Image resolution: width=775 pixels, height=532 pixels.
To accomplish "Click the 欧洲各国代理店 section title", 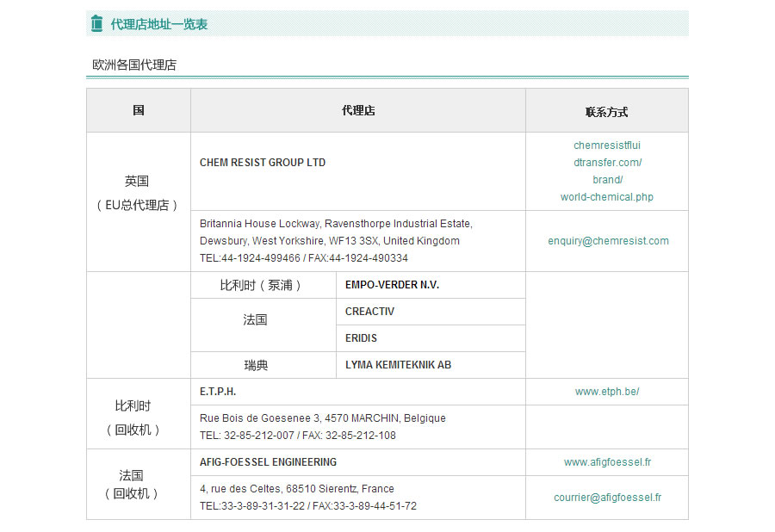I will tap(134, 65).
